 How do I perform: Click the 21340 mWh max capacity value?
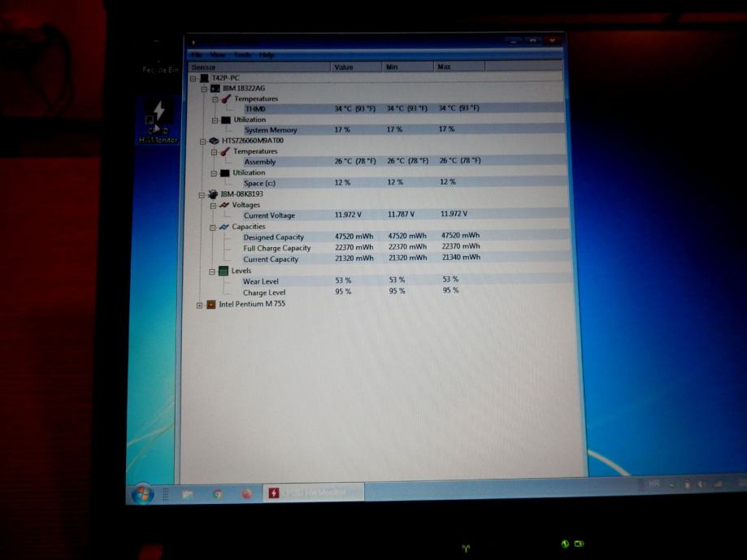461,257
